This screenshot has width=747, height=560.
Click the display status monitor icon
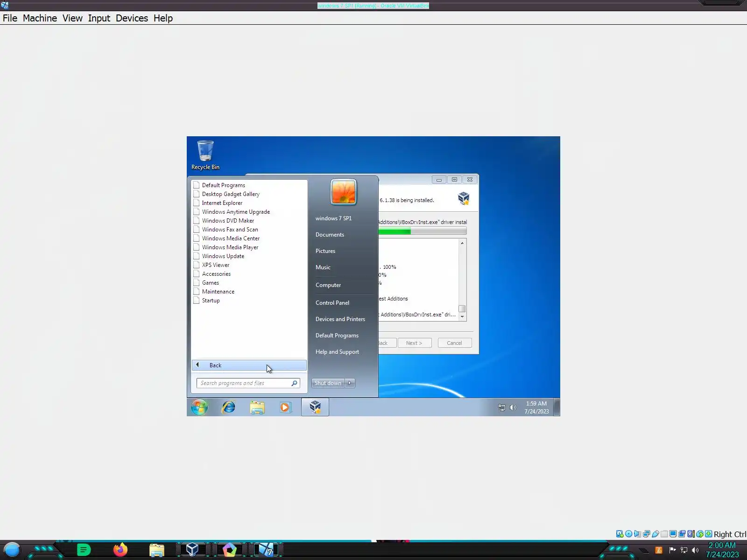(673, 534)
